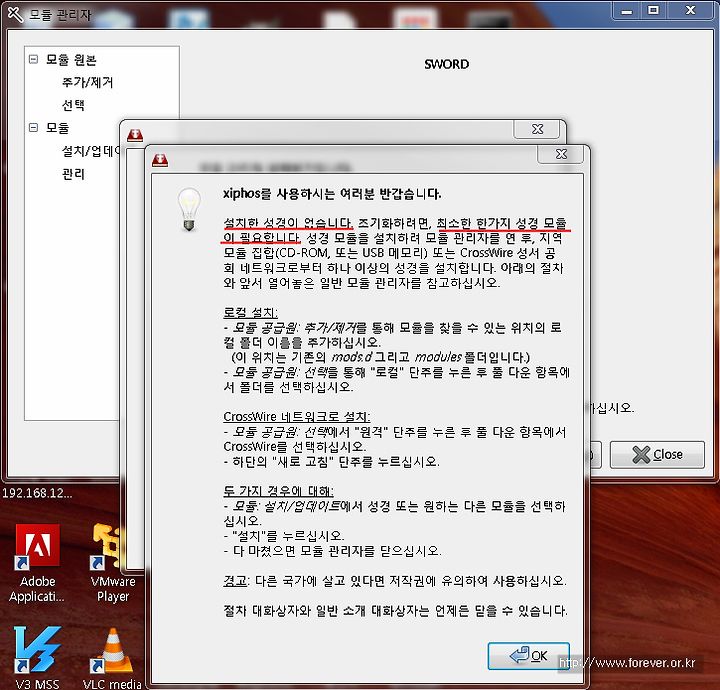Click the lightbulb info icon in dialog
The height and width of the screenshot is (690, 720).
coord(189,209)
